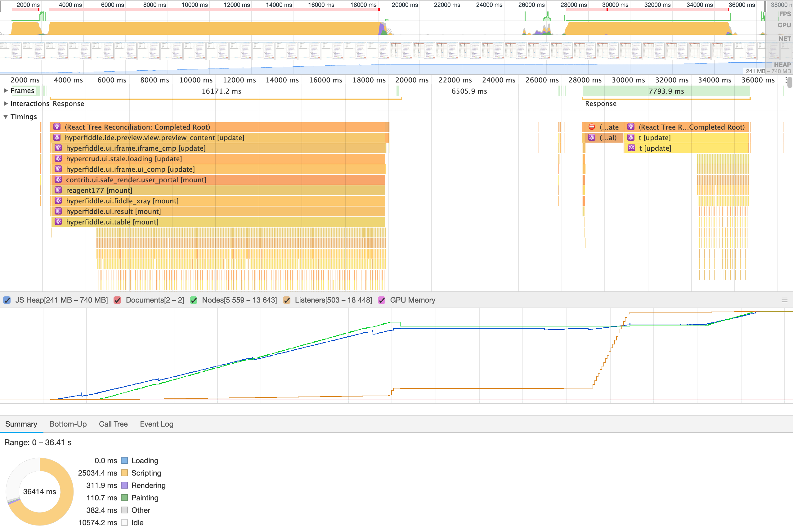
Task: Click React icon on first React Tree Reconciliation bar
Action: (57, 127)
